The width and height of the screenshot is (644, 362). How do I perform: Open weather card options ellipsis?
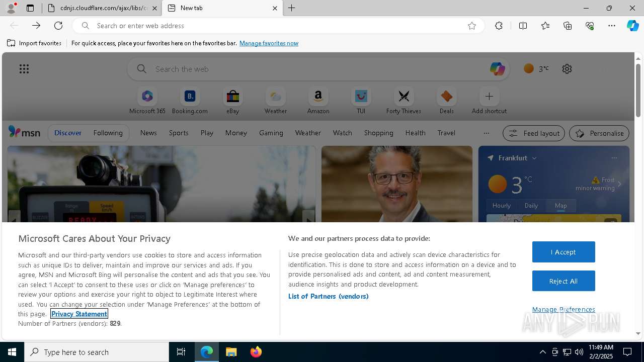click(x=614, y=158)
